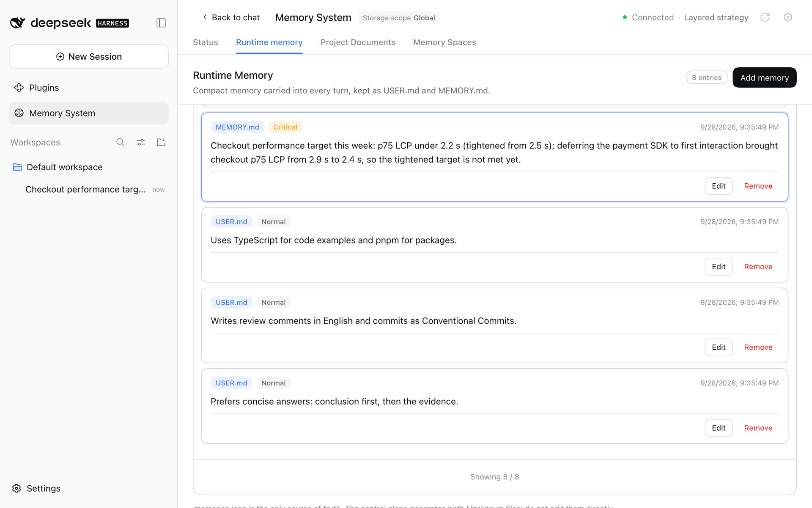Collapse the sidebar with the panel icon
Viewport: 812px width, 508px height.
(x=161, y=23)
